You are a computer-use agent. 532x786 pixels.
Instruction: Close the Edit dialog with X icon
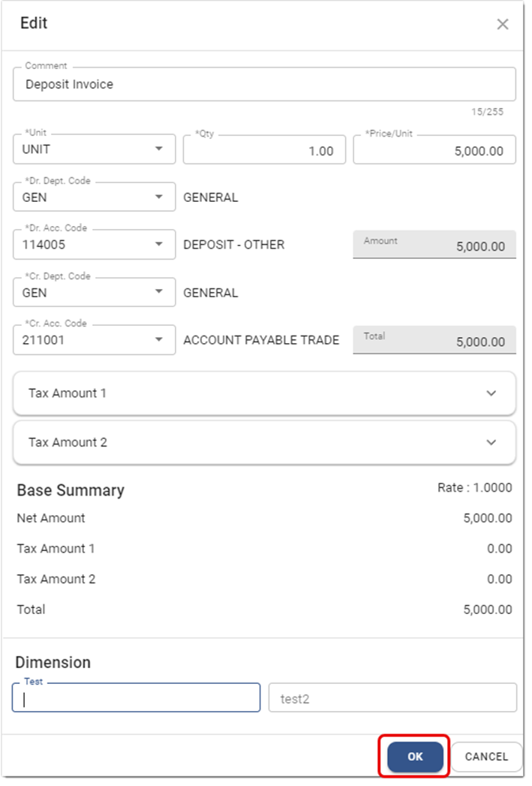[x=503, y=24]
